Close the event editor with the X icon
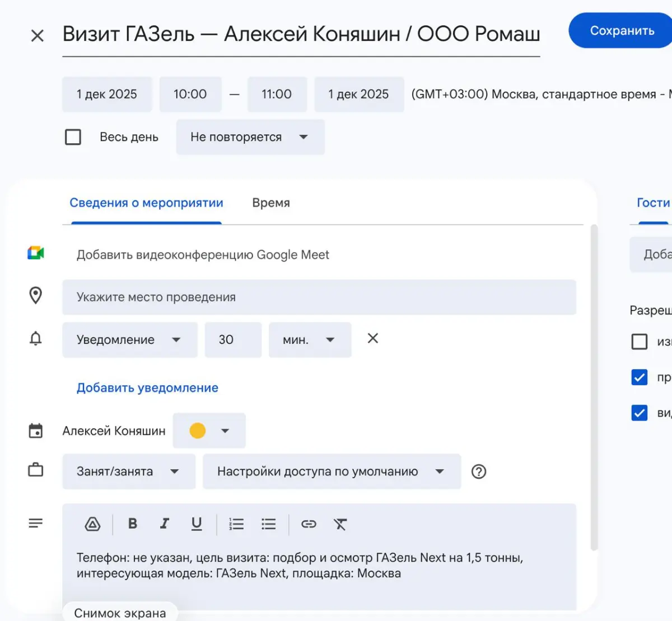 [x=37, y=36]
